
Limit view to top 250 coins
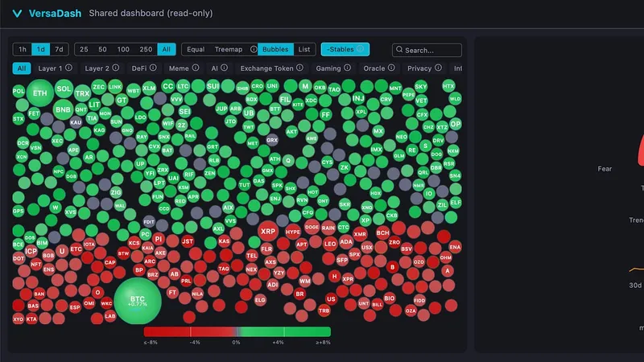146,49
